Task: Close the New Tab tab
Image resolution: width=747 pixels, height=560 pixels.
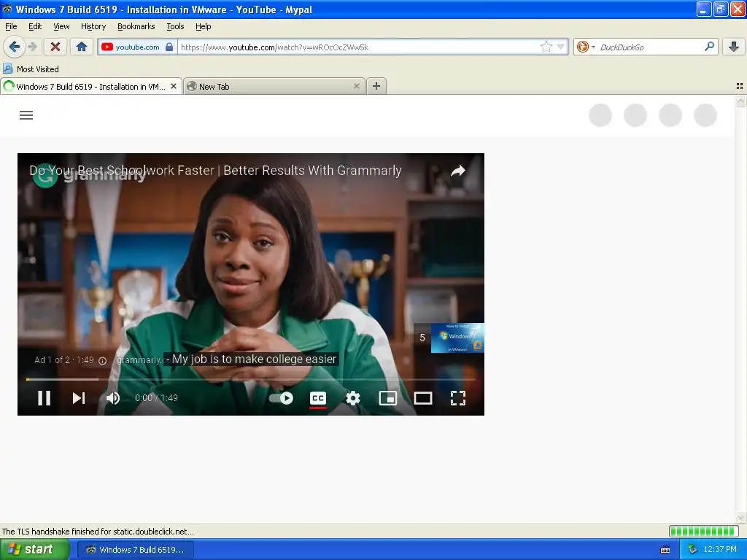Action: click(356, 86)
